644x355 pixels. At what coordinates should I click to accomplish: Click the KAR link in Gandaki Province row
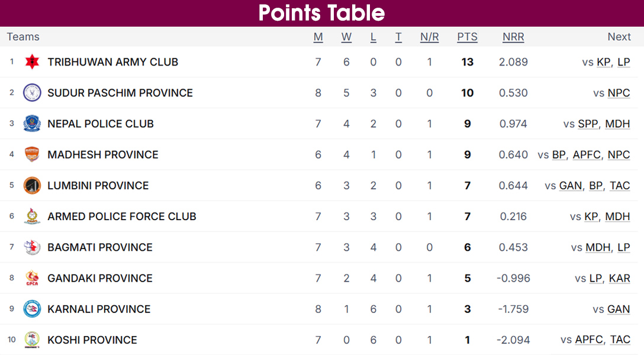[619, 278]
